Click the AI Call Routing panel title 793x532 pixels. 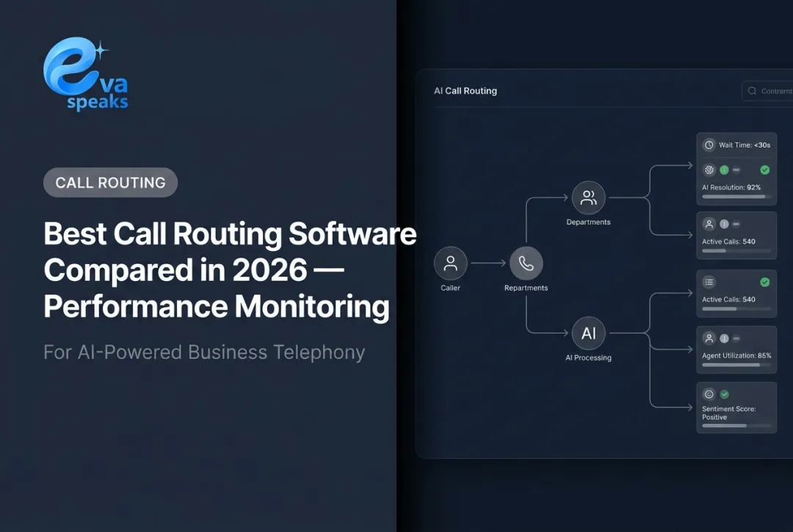[x=466, y=91]
